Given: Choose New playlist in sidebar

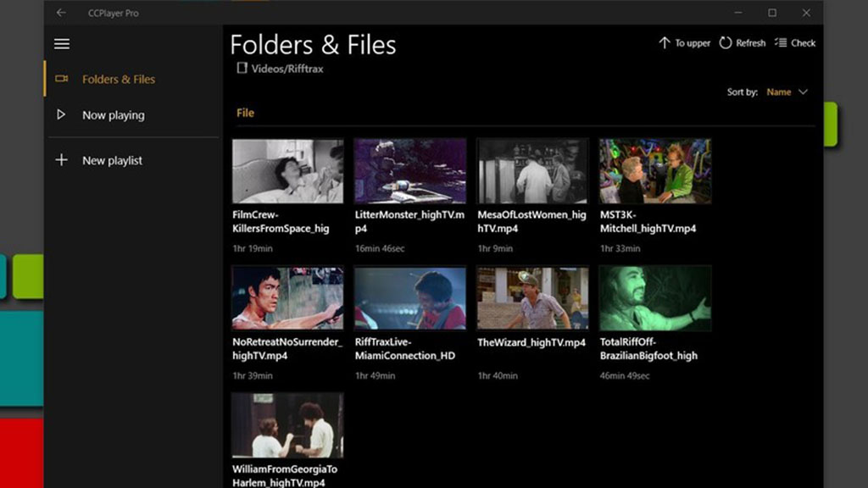Looking at the screenshot, I should click(x=133, y=160).
